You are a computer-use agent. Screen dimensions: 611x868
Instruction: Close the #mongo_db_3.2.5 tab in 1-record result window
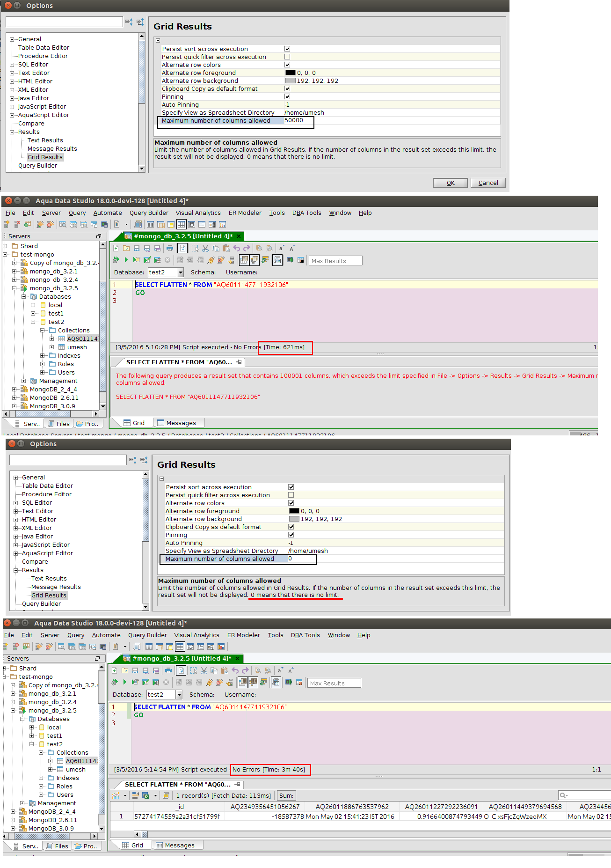(x=237, y=658)
